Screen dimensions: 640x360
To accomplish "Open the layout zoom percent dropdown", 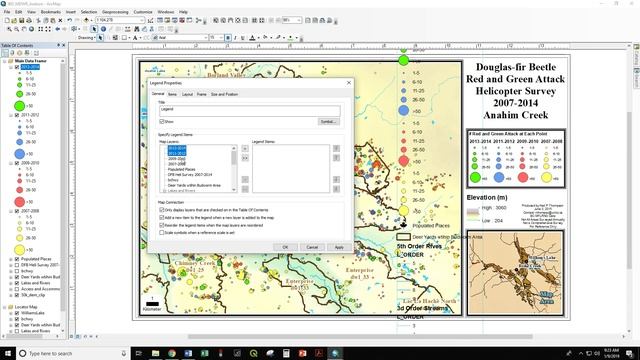I will point(299,20).
